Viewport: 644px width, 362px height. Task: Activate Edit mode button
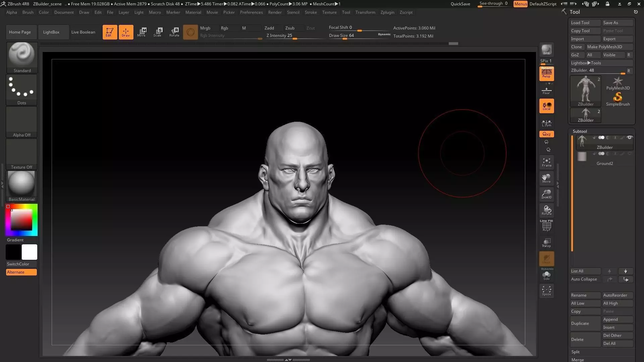pyautogui.click(x=110, y=32)
